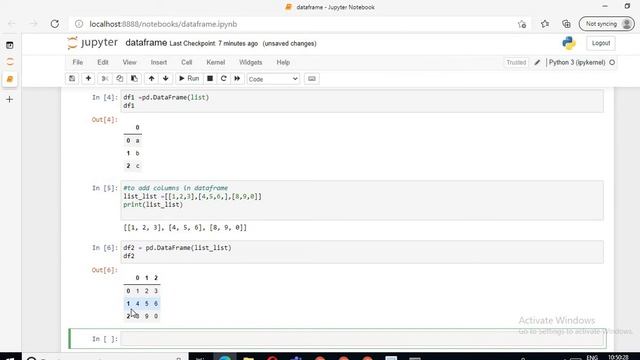Cut selected cells with scissors icon
Image resolution: width=640 pixels, height=360 pixels.
coord(105,78)
